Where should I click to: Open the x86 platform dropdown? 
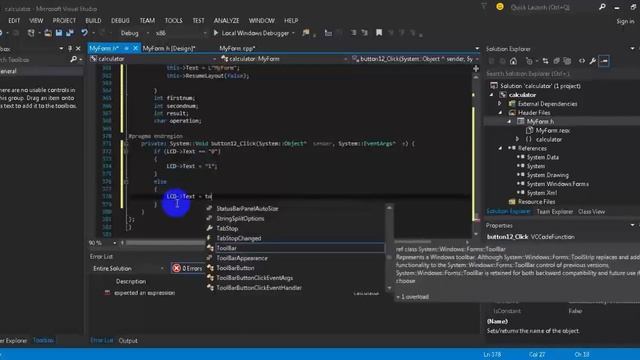[180, 33]
